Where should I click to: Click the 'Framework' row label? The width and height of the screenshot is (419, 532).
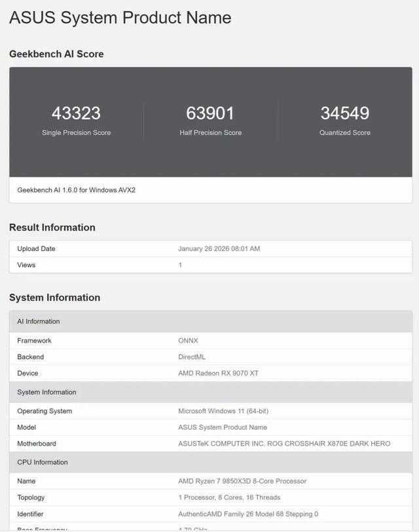point(34,341)
